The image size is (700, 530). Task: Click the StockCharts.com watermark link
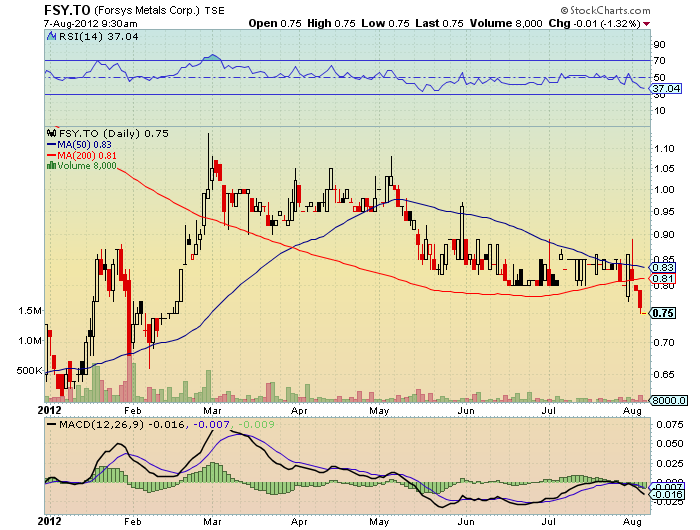[x=605, y=10]
